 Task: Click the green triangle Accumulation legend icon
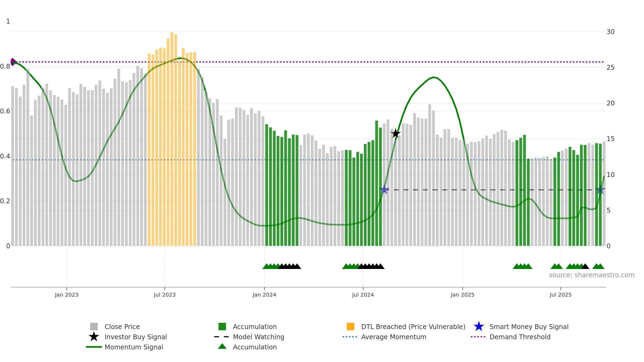coord(222,346)
